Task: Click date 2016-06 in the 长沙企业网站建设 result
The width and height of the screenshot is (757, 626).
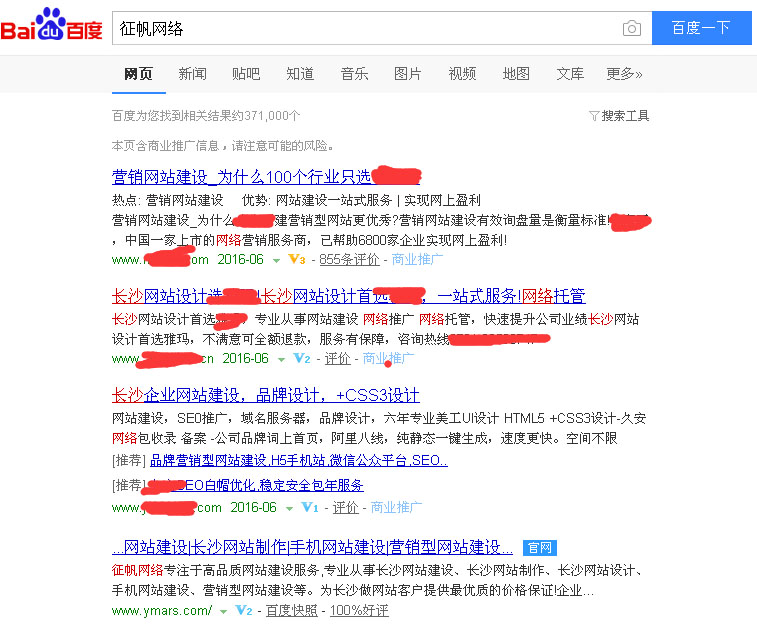Action: click(253, 508)
